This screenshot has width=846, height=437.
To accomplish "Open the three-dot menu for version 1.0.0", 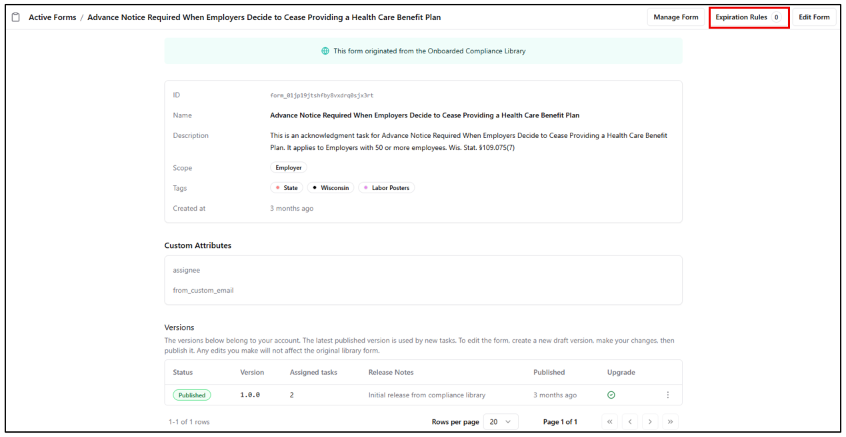I will pos(668,395).
